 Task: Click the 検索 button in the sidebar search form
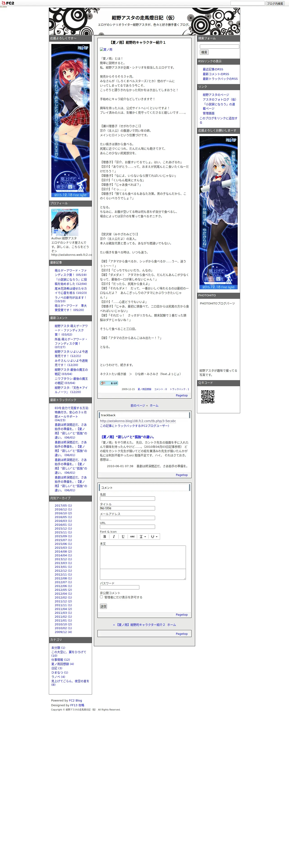pos(204,52)
